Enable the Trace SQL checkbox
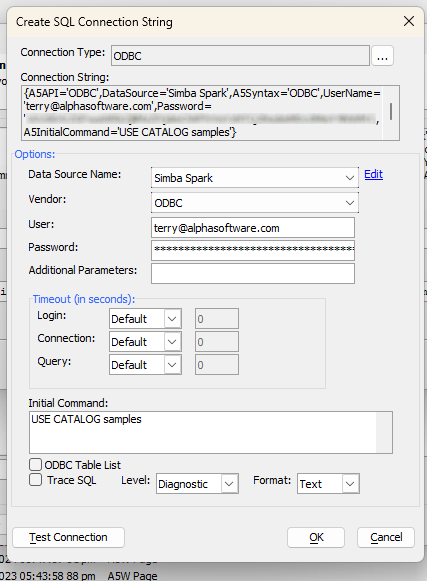The height and width of the screenshot is (581, 427). [36, 480]
